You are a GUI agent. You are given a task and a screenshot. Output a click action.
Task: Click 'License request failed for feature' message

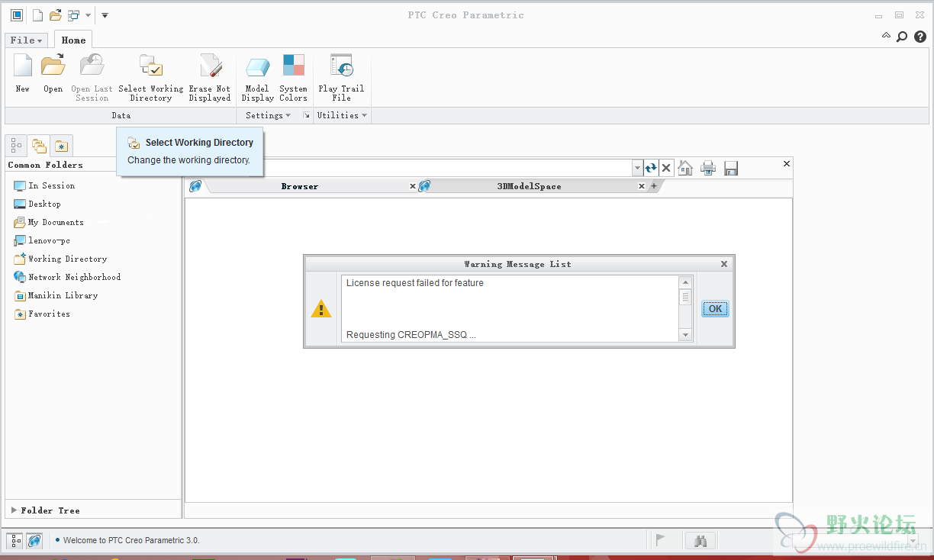tap(414, 283)
